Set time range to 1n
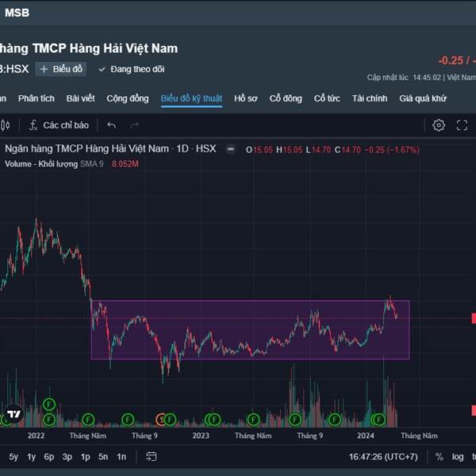Viewport: 476px width, 476px height. click(121, 457)
